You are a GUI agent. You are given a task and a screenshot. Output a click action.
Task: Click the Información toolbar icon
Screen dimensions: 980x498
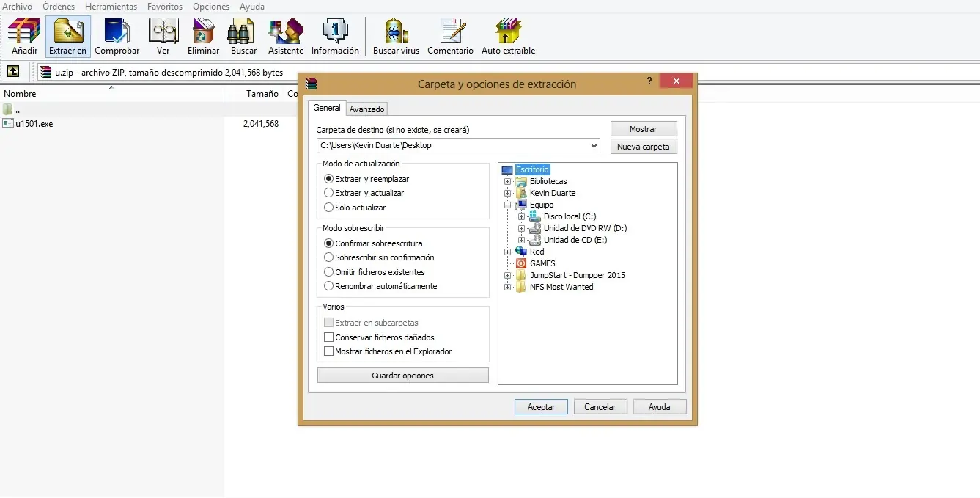(335, 32)
